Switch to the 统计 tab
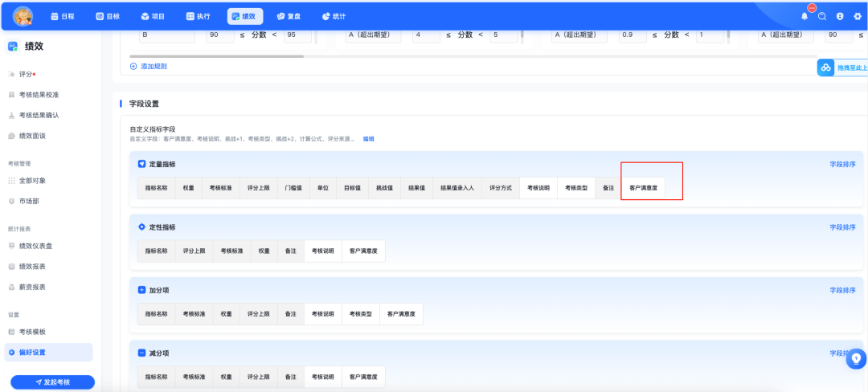 (x=334, y=16)
